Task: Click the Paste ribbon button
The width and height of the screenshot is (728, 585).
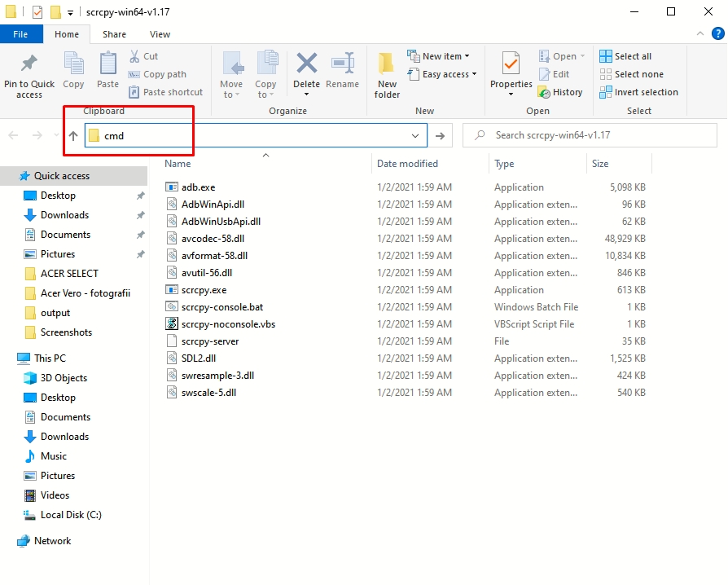Action: point(107,70)
